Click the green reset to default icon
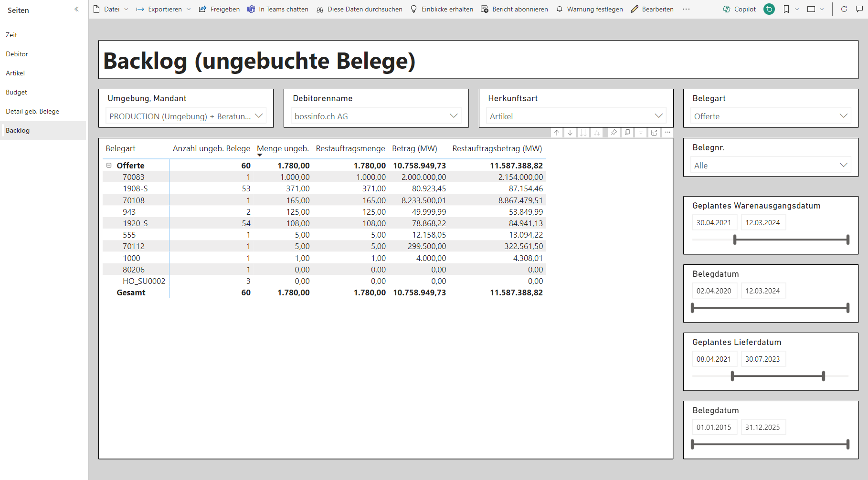This screenshot has height=480, width=868. tap(769, 9)
